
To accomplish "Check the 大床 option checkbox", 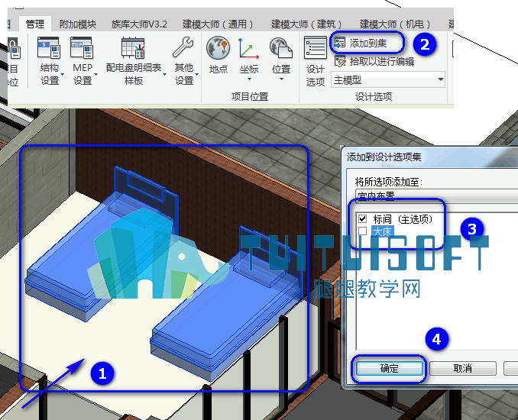I will [362, 231].
